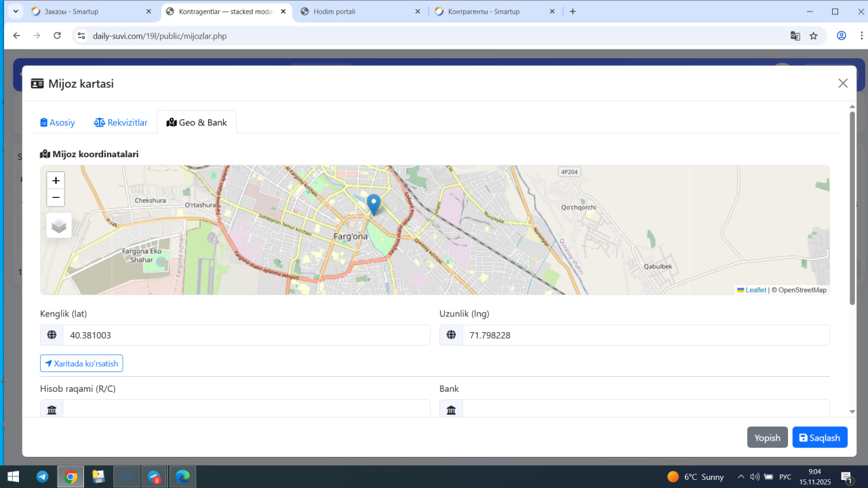The width and height of the screenshot is (868, 488).
Task: Bookmark this page with star icon
Action: click(814, 36)
